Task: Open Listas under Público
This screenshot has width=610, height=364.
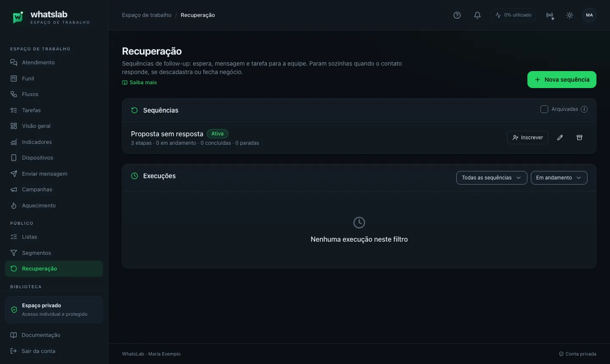Action: (x=54, y=237)
